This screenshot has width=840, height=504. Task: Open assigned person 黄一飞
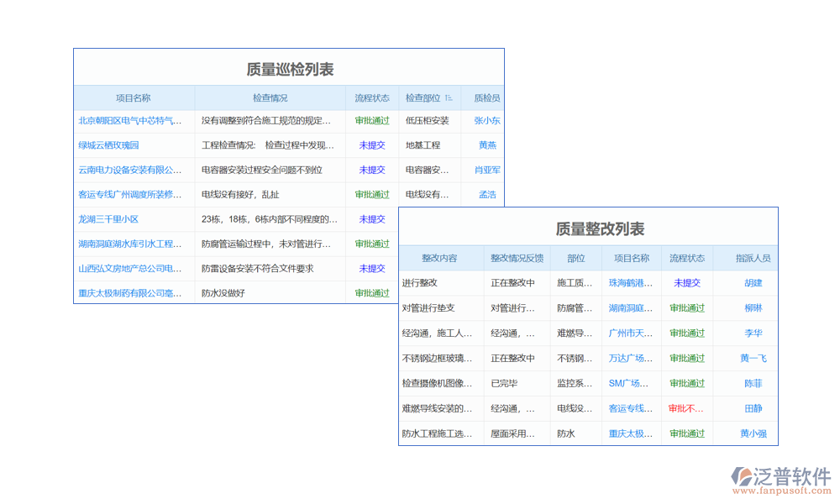pos(753,359)
